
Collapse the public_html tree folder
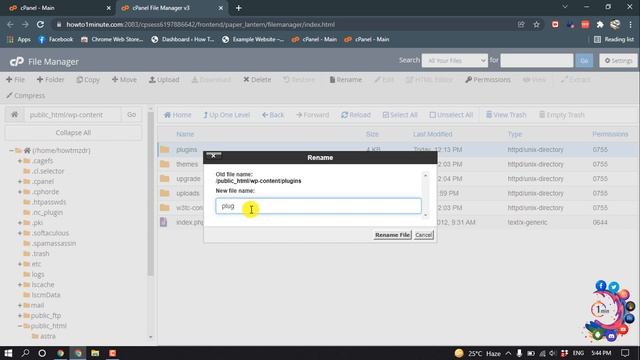[20, 326]
